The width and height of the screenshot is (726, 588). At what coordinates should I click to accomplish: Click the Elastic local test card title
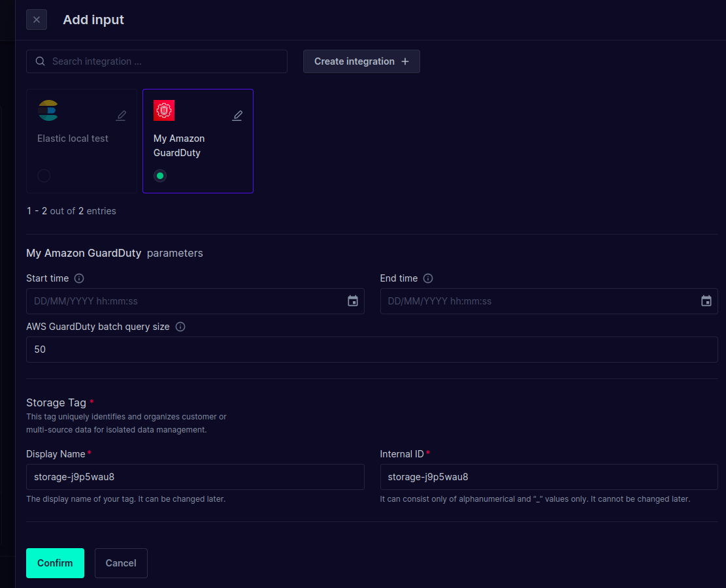[x=73, y=139]
